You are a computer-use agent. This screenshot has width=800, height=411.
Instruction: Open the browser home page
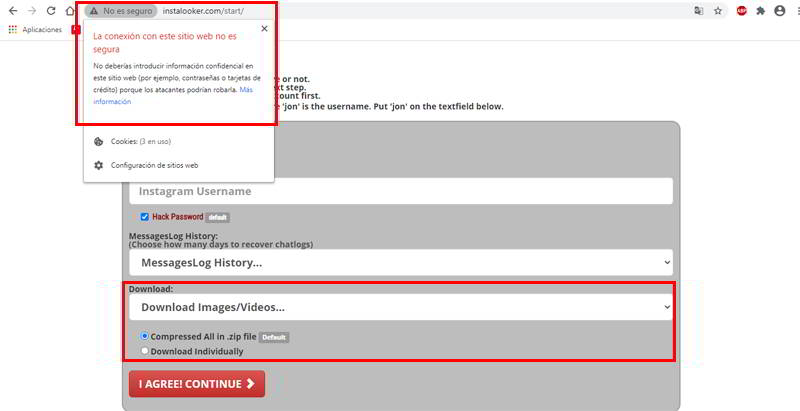(x=70, y=11)
